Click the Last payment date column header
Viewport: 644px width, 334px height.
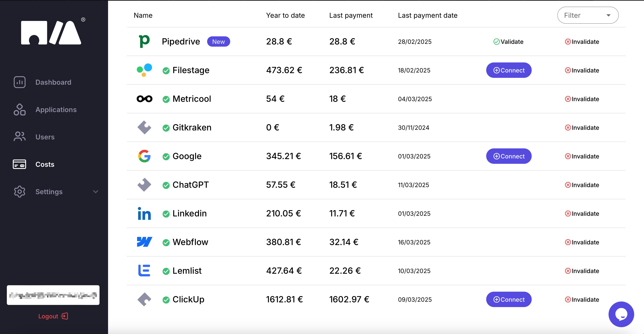click(x=427, y=15)
